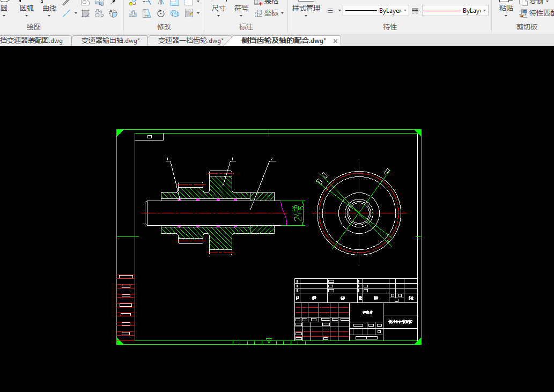Switch to 变速器输出轴.dwg tab
Viewport: 554px width, 392px height.
(110, 41)
